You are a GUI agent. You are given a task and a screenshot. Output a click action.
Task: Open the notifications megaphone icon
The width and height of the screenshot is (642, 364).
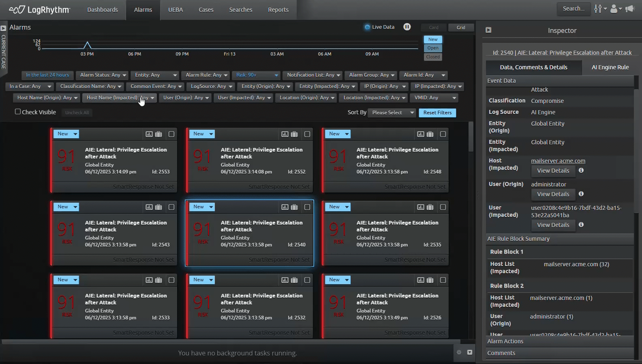[x=629, y=9]
